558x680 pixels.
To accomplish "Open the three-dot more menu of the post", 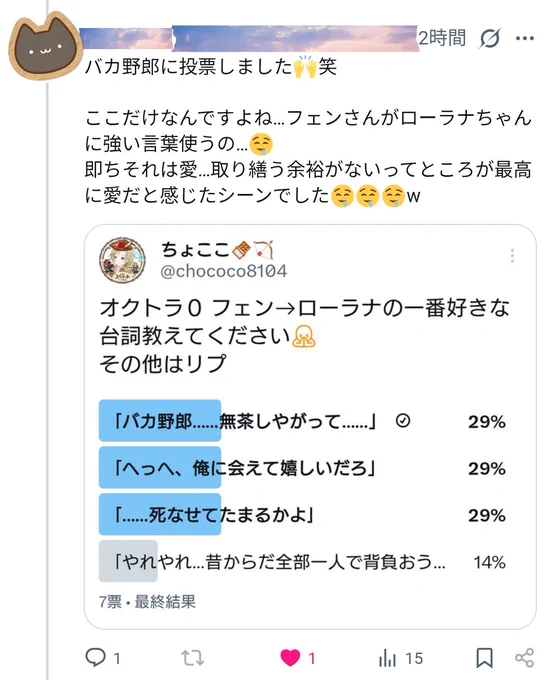I will [525, 39].
